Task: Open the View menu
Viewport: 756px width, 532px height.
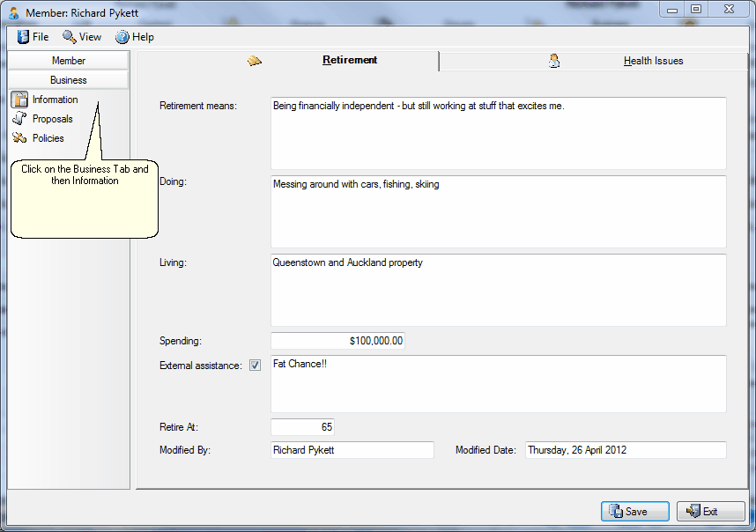Action: pyautogui.click(x=82, y=37)
